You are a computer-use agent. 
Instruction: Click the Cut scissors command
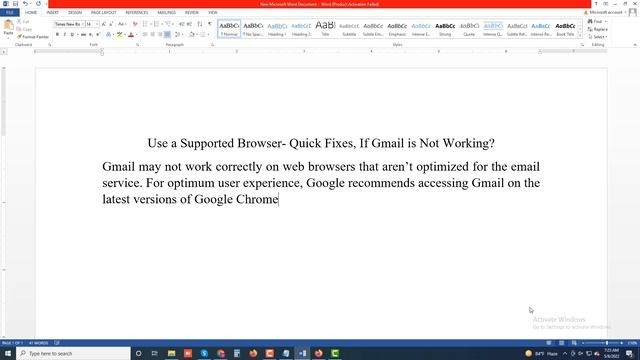(x=23, y=21)
